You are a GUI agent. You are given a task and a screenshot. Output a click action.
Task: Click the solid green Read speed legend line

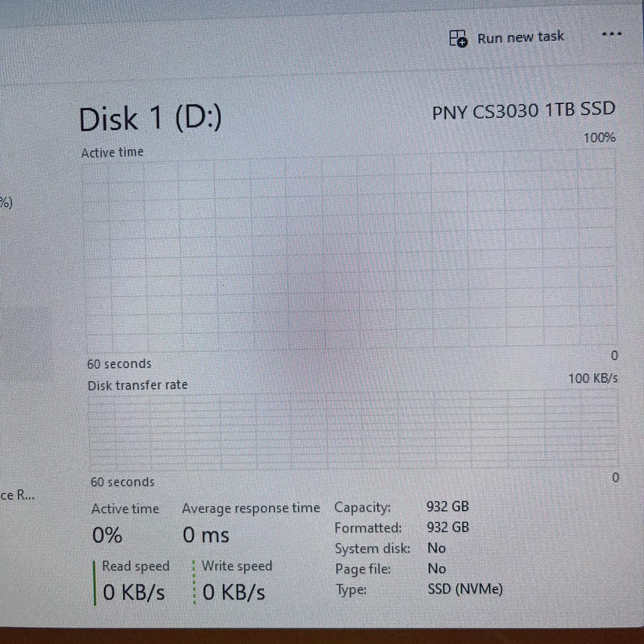tap(95, 583)
